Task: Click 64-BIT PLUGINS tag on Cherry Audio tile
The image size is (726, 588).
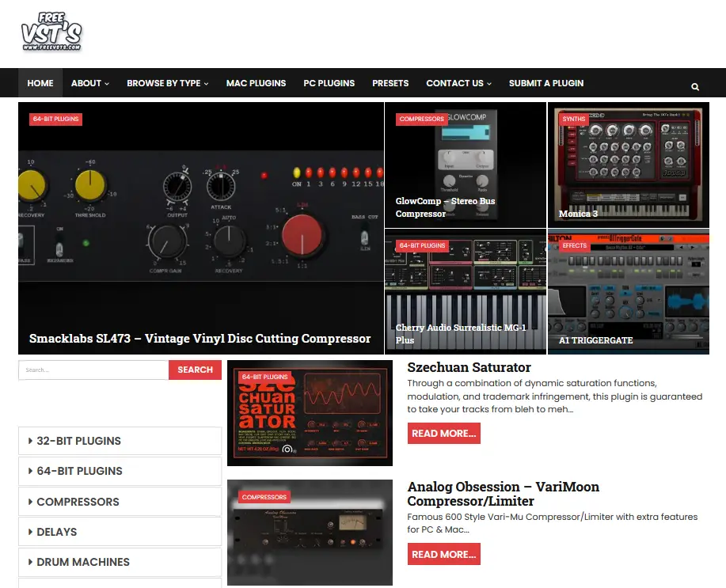Action: (422, 245)
